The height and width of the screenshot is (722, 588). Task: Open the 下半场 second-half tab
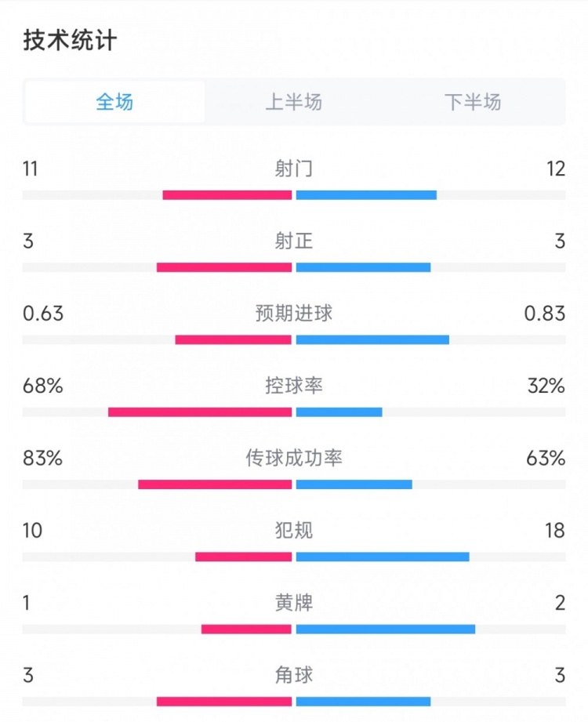coord(473,102)
